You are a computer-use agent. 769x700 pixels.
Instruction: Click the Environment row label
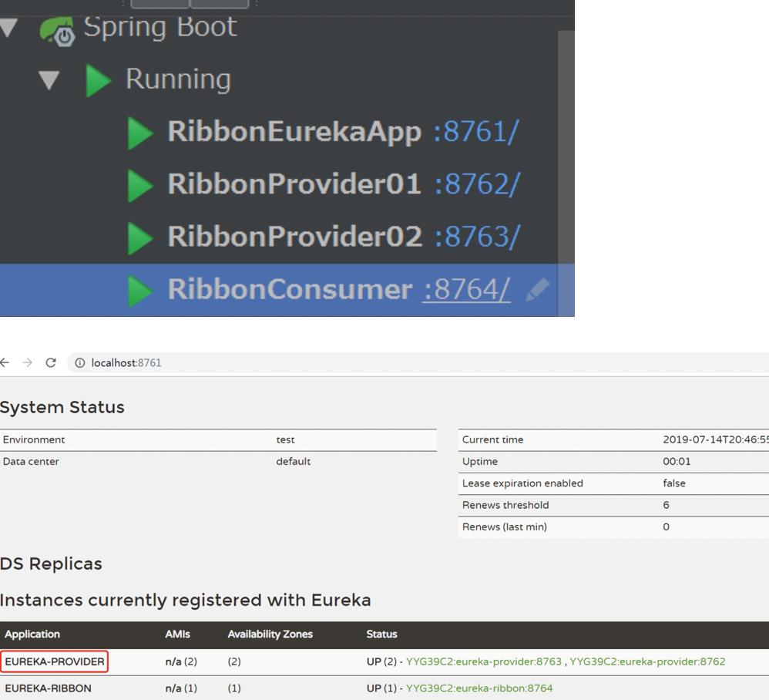[34, 439]
